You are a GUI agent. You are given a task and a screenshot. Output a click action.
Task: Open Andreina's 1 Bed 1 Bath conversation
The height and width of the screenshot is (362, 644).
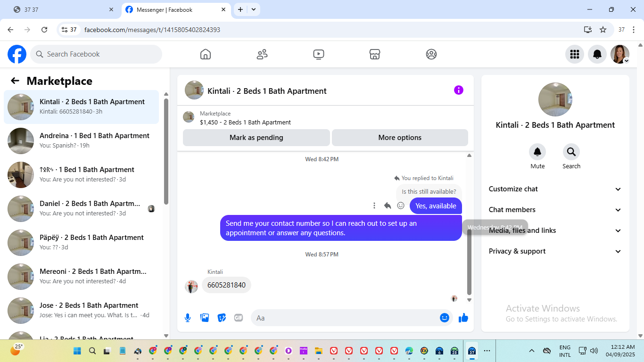[x=81, y=141]
